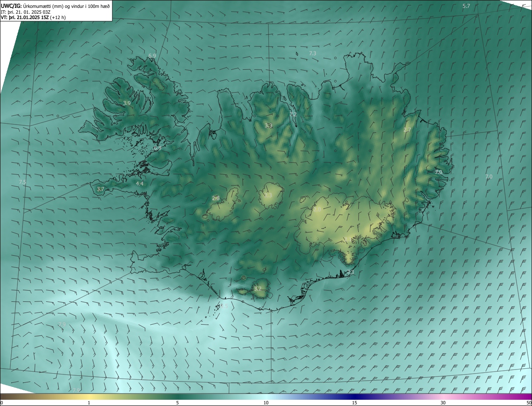The image size is (532, 406).
Task: Click the 15 tick label on the colour scale
Action: (x=355, y=403)
